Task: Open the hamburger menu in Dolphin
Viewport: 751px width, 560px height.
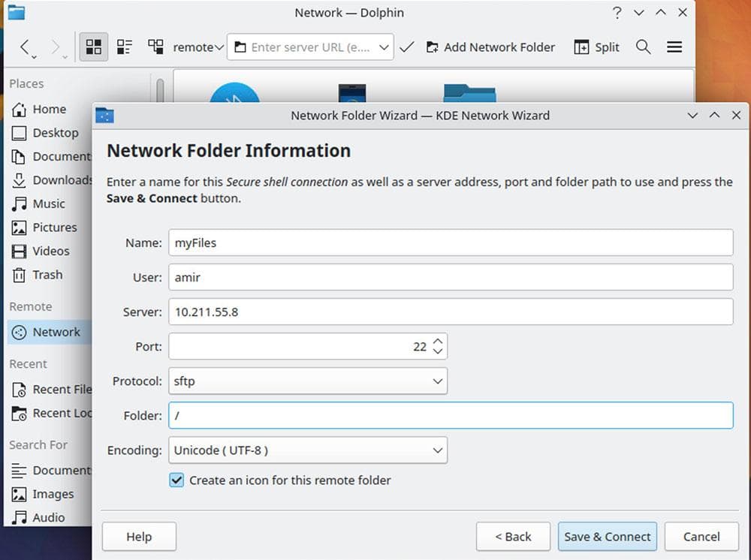Action: tap(674, 47)
